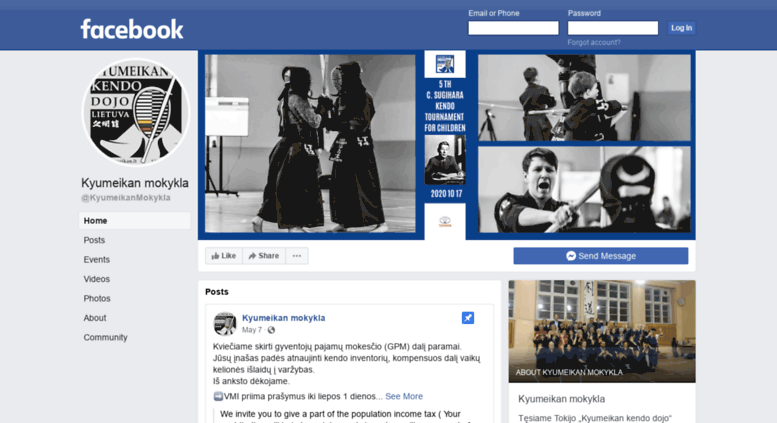
Task: Click the Log In button
Action: click(x=681, y=28)
